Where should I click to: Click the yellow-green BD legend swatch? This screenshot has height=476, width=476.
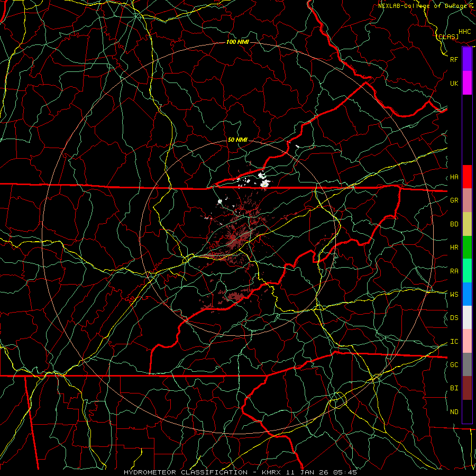point(467,224)
